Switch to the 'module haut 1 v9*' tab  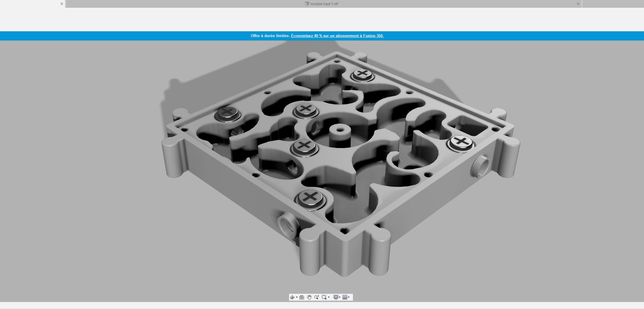point(324,4)
